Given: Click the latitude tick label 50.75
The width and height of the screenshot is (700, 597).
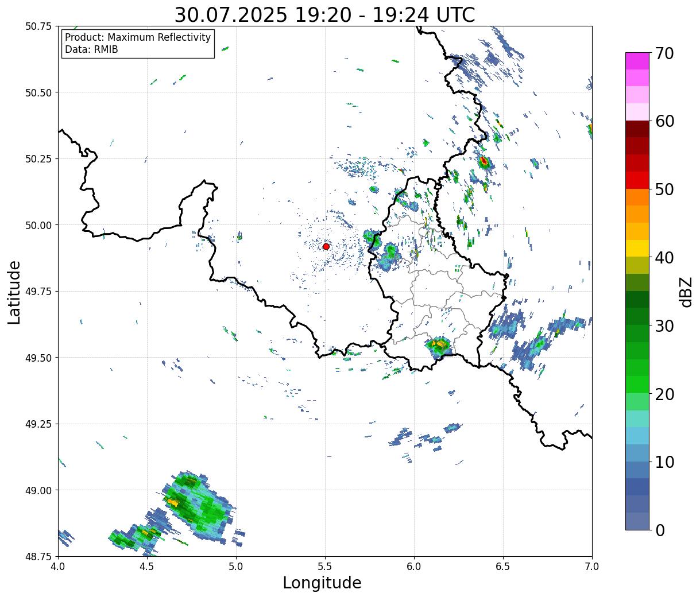Looking at the screenshot, I should (x=38, y=26).
